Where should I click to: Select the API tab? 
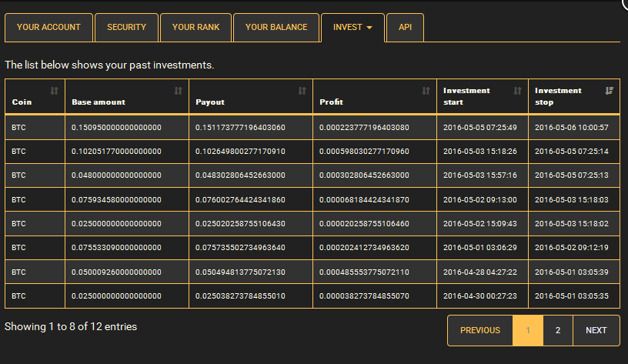point(405,27)
